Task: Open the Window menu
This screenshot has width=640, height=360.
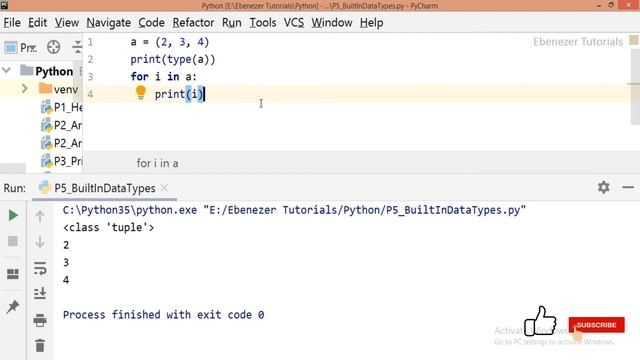Action: click(x=332, y=23)
